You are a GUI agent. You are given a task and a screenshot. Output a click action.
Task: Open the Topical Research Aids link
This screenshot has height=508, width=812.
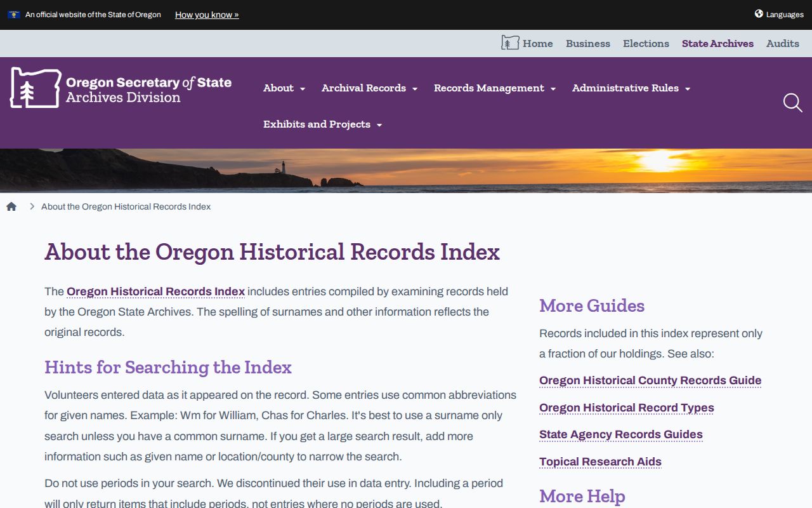point(600,462)
